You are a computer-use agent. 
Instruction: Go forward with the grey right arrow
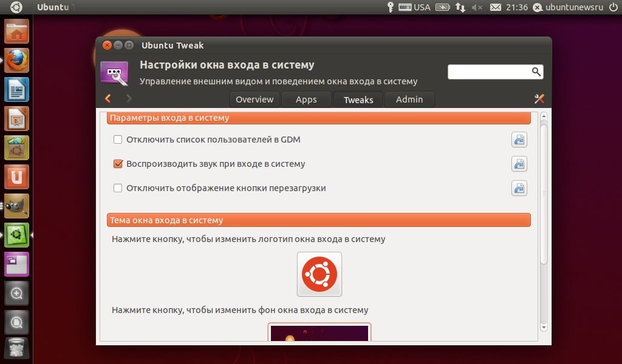click(x=129, y=98)
